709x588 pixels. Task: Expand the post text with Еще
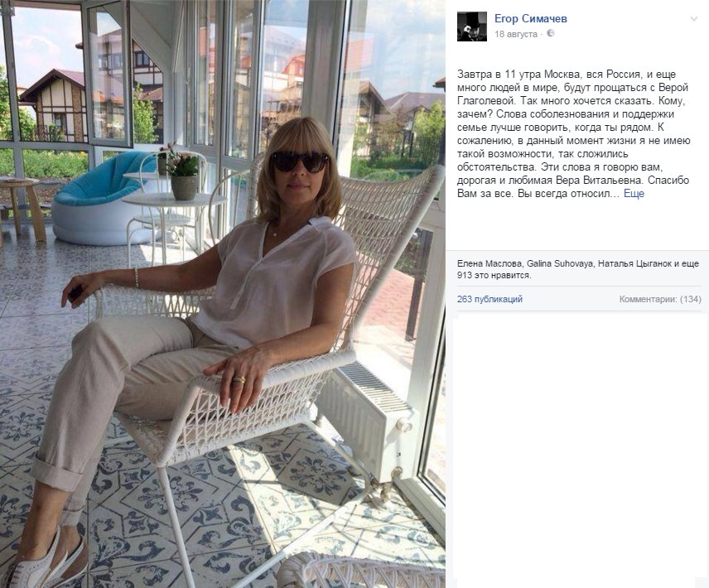click(x=634, y=194)
